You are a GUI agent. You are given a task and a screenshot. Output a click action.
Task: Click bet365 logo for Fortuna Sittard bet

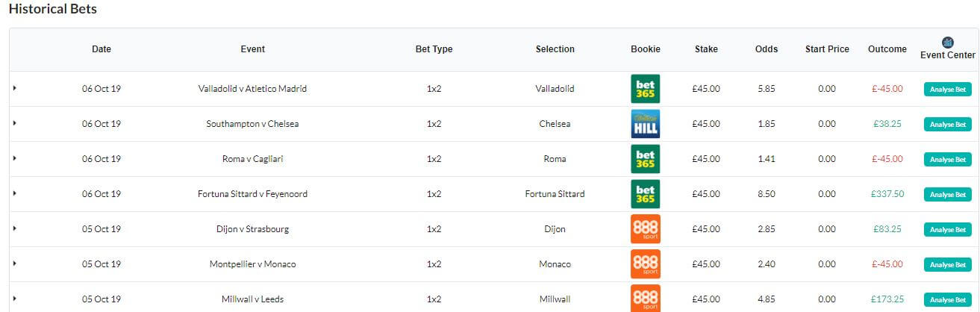point(645,194)
